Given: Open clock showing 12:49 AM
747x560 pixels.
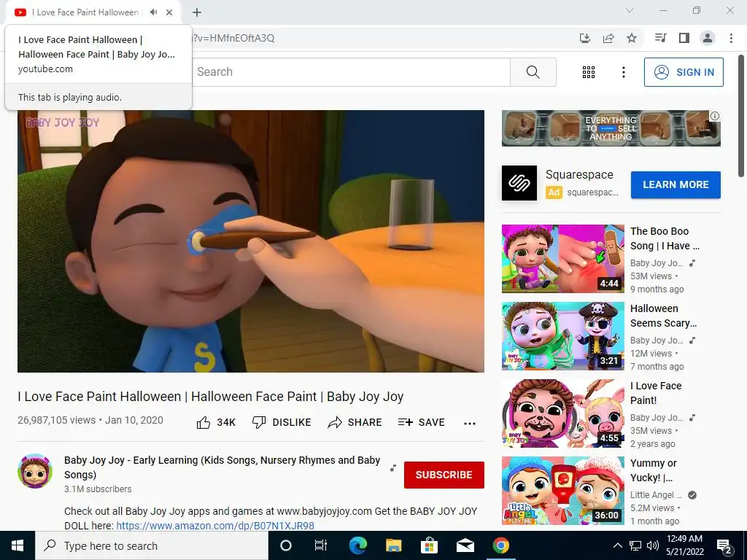Looking at the screenshot, I should point(684,545).
